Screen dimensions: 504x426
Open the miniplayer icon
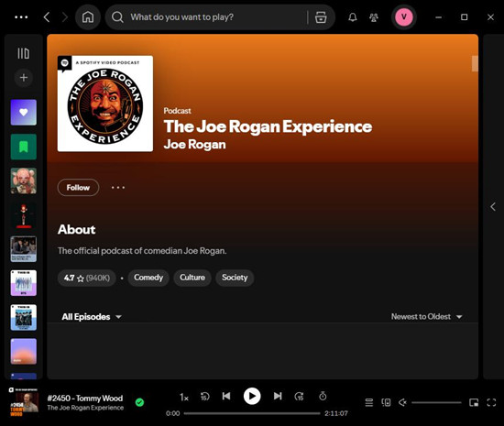474,402
